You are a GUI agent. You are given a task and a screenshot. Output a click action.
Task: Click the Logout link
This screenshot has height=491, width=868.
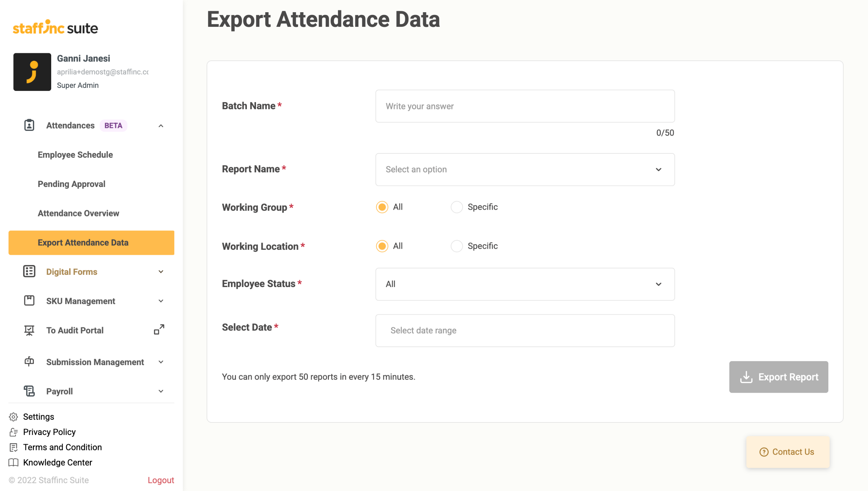161,480
